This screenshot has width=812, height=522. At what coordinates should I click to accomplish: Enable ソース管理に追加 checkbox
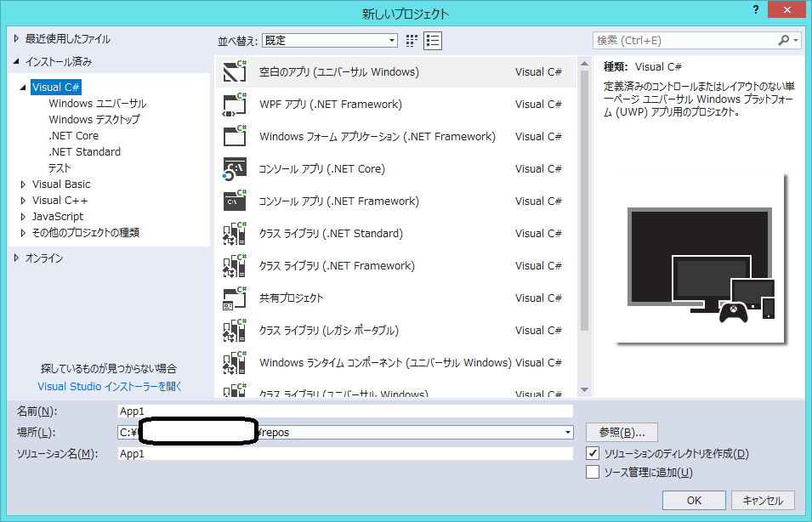coord(593,472)
